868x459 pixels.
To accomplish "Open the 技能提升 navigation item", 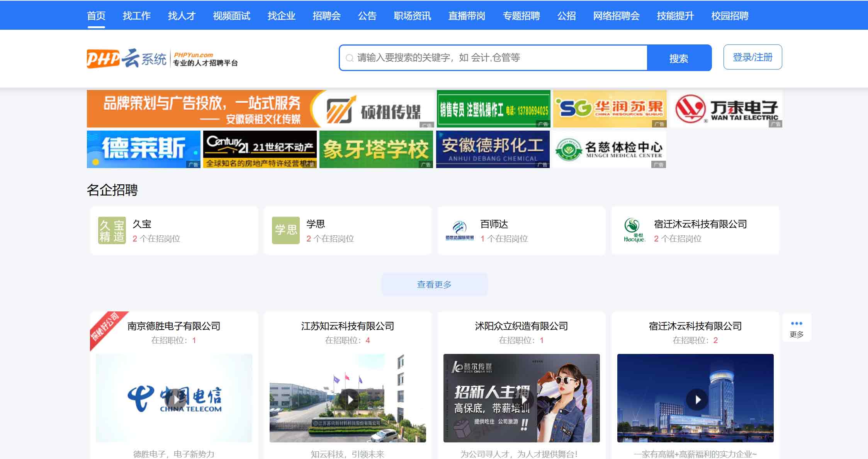I will (676, 16).
